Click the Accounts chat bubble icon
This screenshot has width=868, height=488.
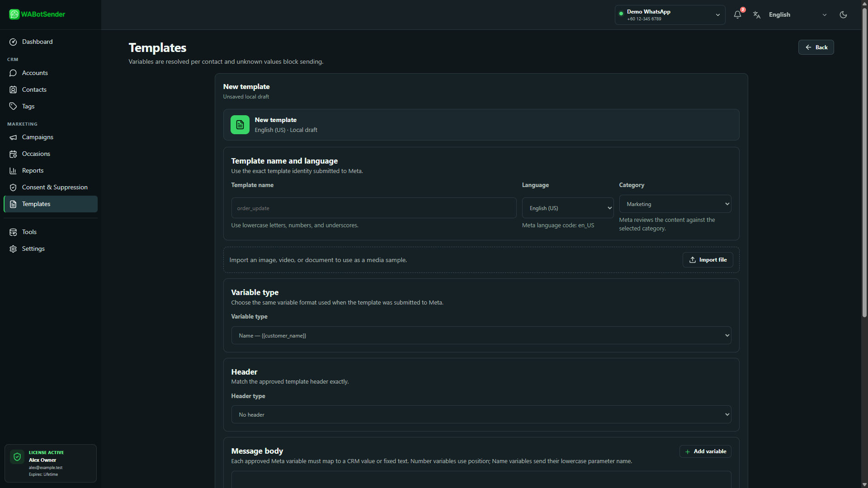coord(13,73)
